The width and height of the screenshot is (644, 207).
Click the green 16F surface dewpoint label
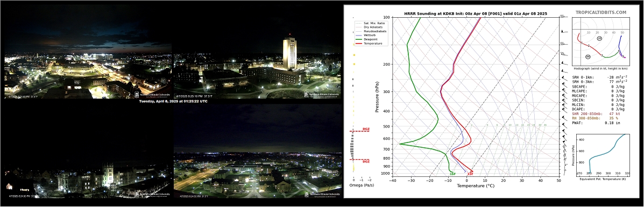pos(452,174)
